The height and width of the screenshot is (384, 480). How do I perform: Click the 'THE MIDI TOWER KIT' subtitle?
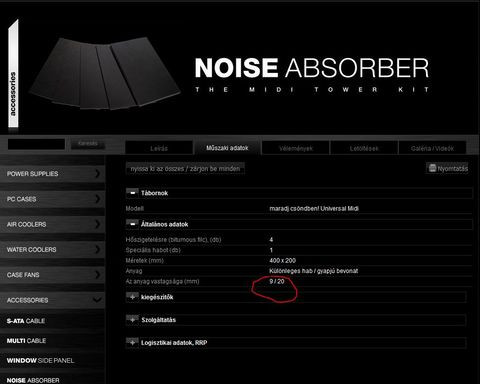[312, 89]
